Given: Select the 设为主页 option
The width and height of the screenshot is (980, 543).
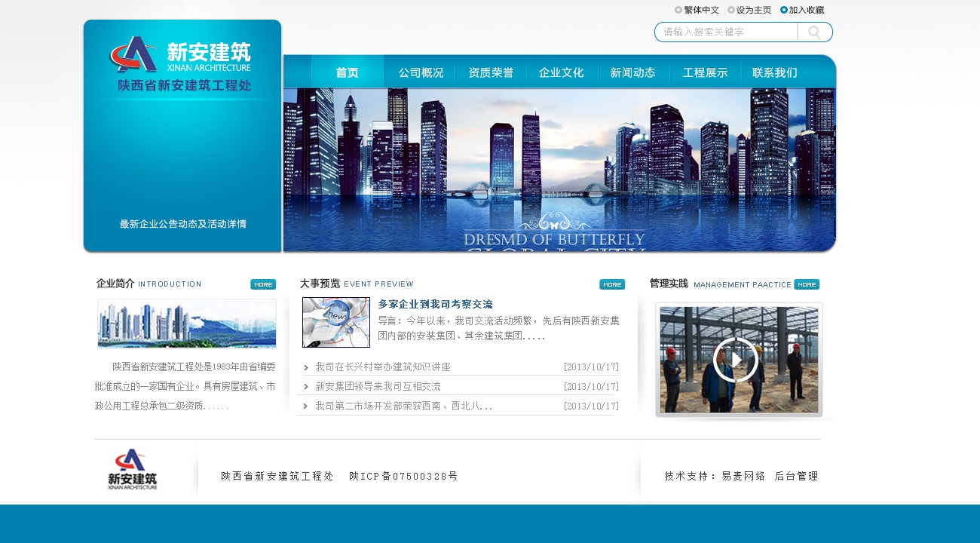Looking at the screenshot, I should click(749, 10).
